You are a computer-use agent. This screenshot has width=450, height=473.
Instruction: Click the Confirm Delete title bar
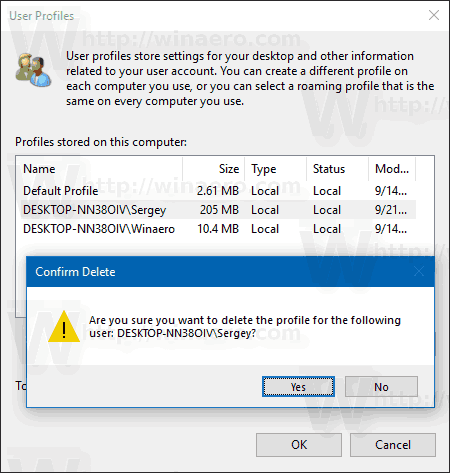pos(230,271)
